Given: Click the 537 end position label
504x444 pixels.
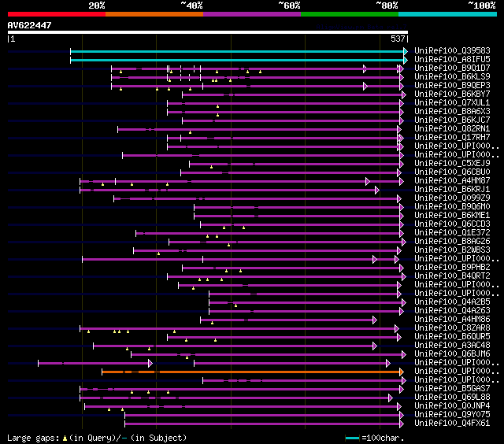Looking at the screenshot, I should [x=398, y=39].
